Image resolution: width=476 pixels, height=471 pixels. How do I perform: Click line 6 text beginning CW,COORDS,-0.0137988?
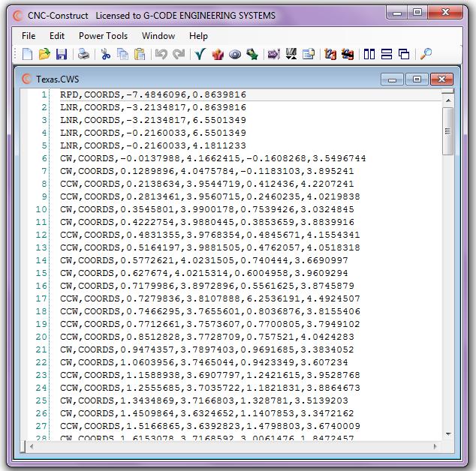tap(212, 158)
